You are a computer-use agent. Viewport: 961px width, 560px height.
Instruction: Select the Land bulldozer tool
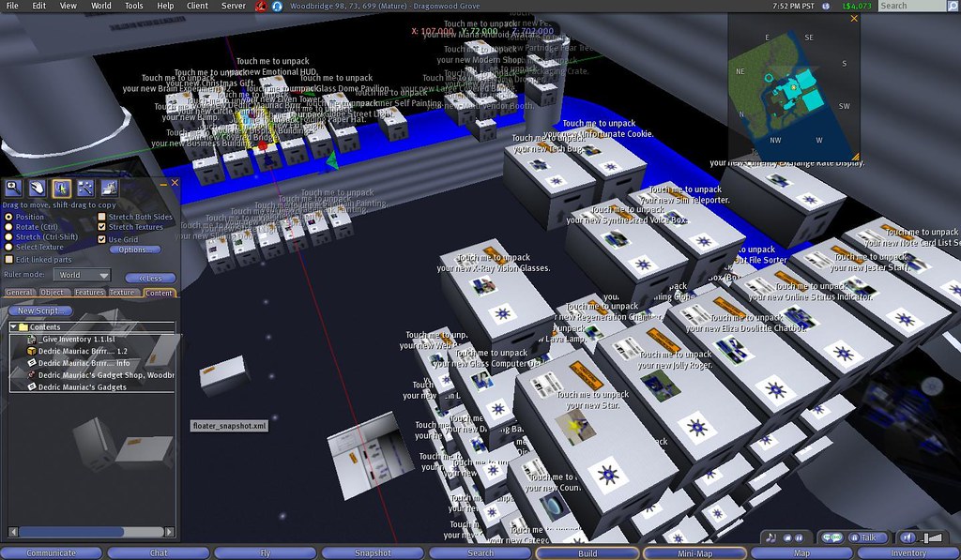tap(108, 188)
